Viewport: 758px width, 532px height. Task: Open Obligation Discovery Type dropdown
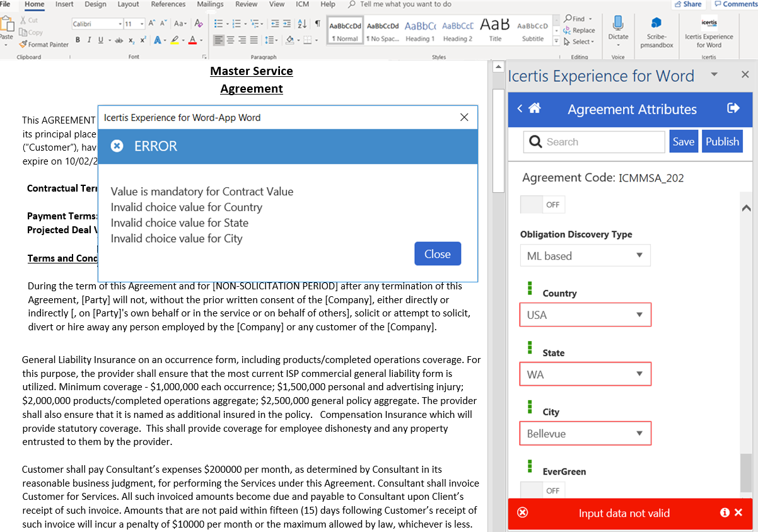585,255
